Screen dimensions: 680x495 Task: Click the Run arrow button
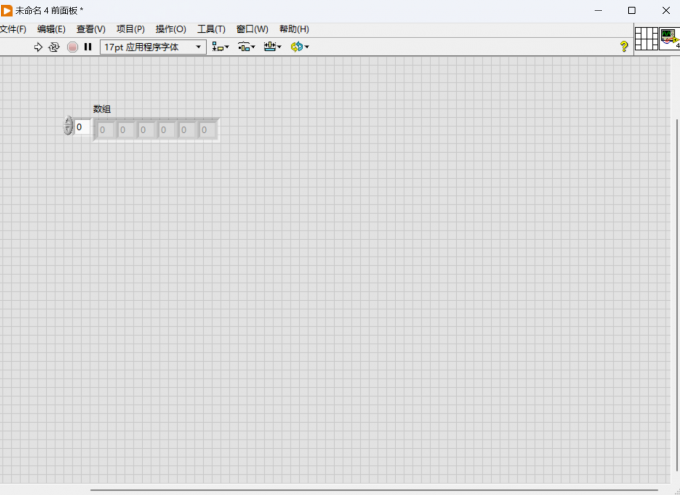point(38,47)
